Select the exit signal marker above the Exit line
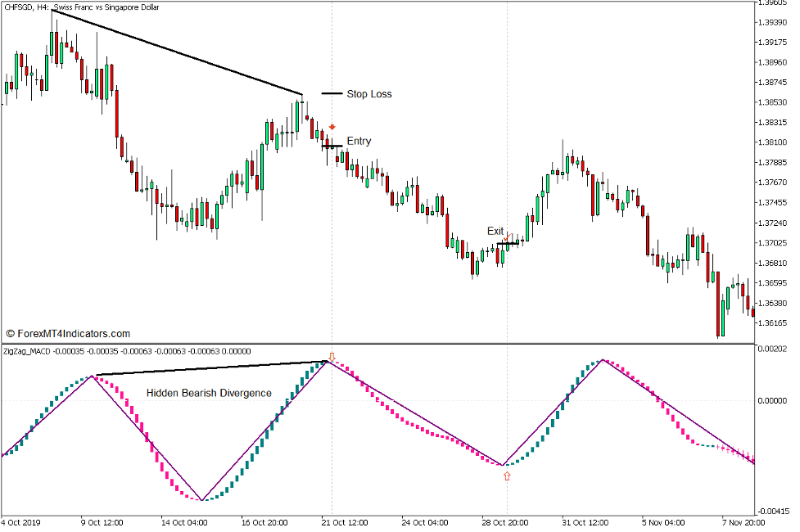The width and height of the screenshot is (800, 532). coord(508,237)
